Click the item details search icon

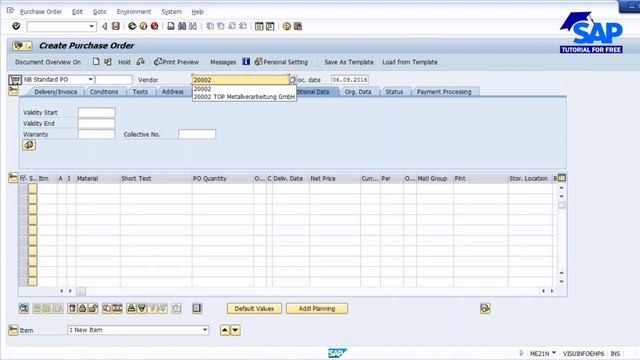pos(24,309)
